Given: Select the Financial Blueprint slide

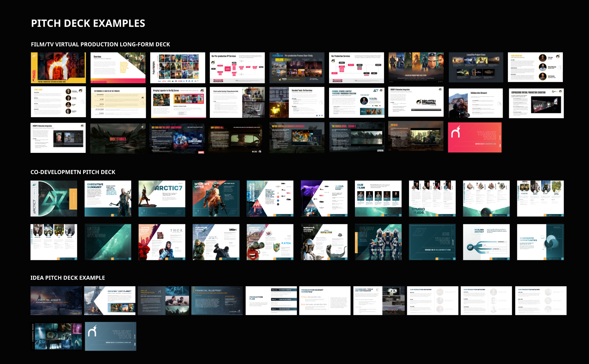Looking at the screenshot, I should click(217, 300).
